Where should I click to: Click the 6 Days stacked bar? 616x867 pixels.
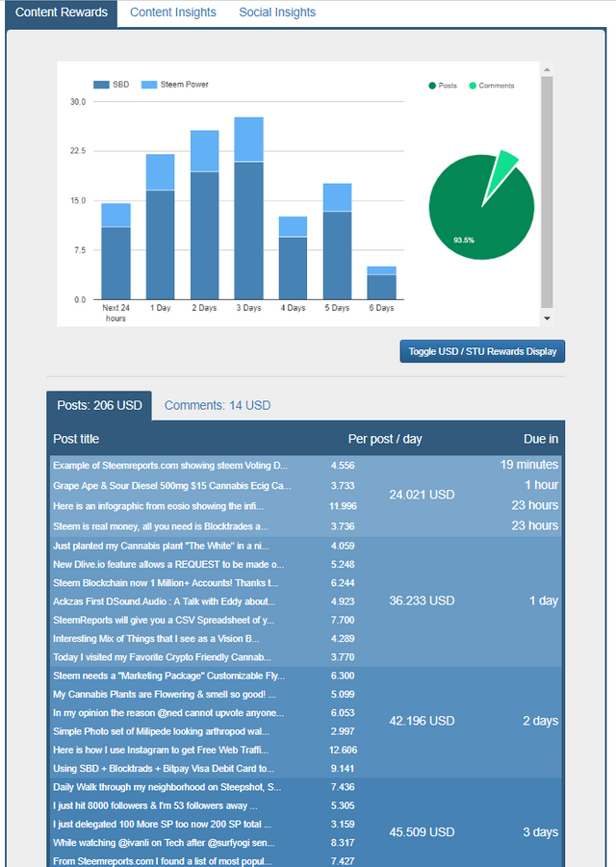(x=381, y=283)
